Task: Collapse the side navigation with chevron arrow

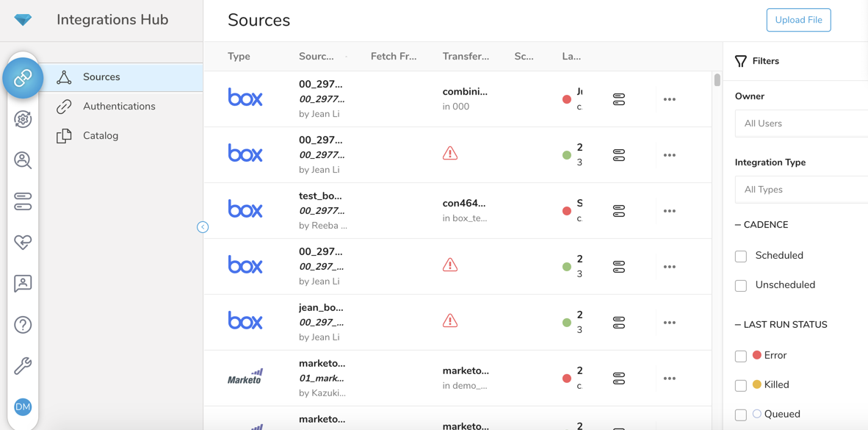Action: (203, 227)
